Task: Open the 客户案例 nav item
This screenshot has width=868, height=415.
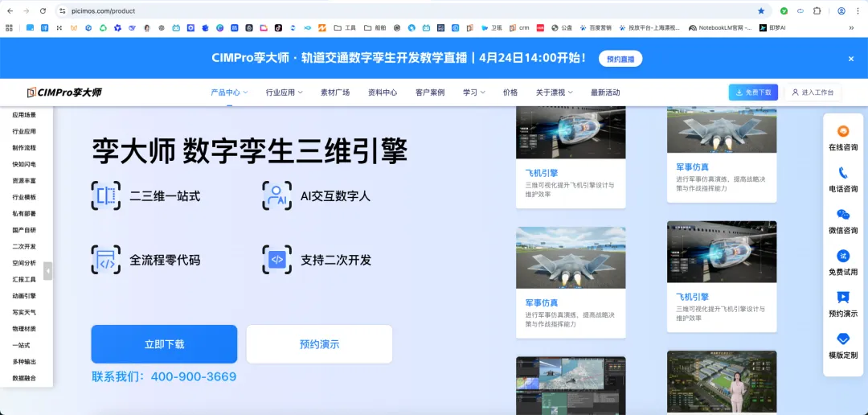Action: tap(430, 92)
